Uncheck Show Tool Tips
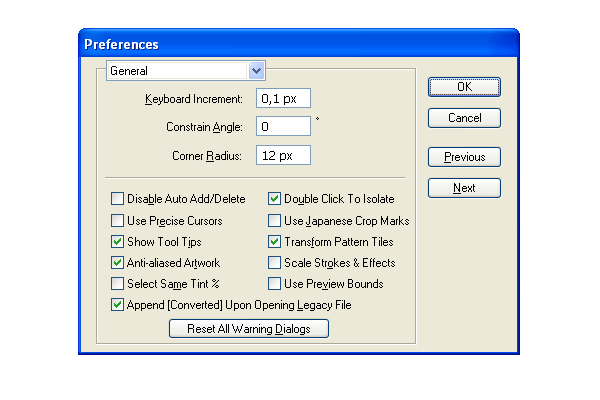 117,242
